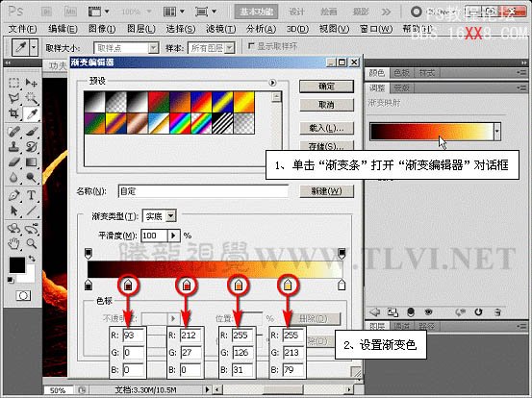Open gradient picker arrow in adjustments panel
Viewport: 532px width, 398px height.
pos(497,132)
